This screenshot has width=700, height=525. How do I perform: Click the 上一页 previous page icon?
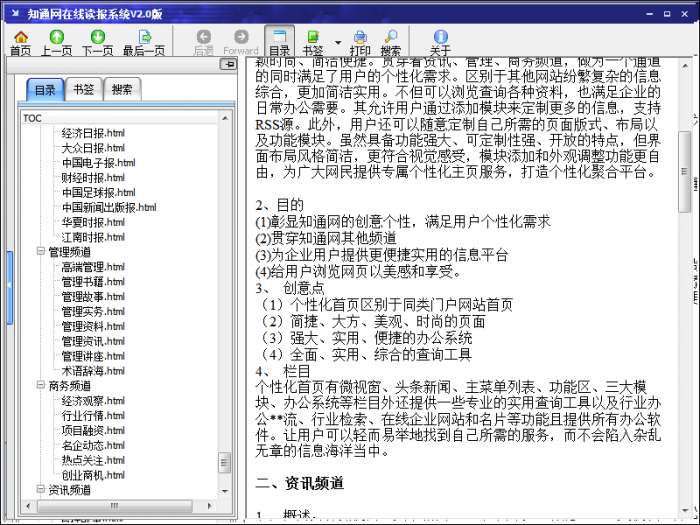click(57, 37)
